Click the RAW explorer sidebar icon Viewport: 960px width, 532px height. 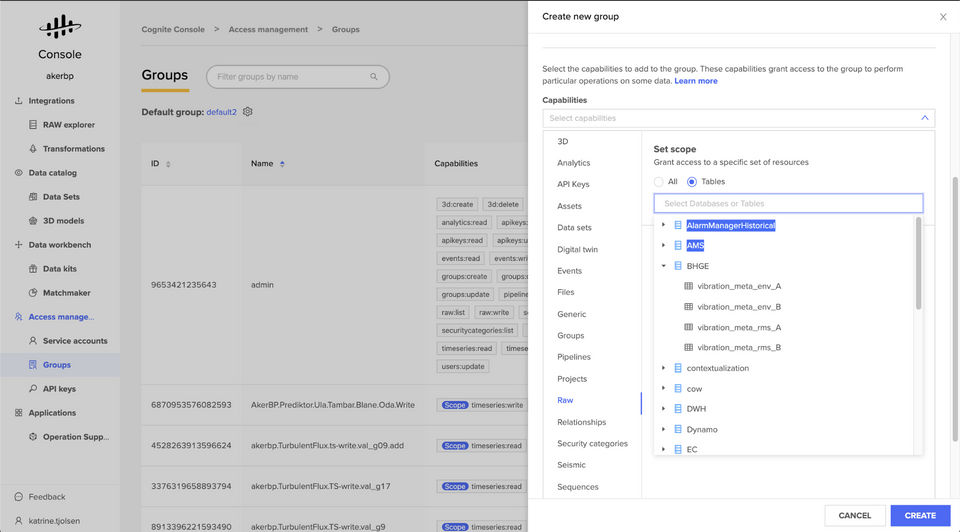33,125
